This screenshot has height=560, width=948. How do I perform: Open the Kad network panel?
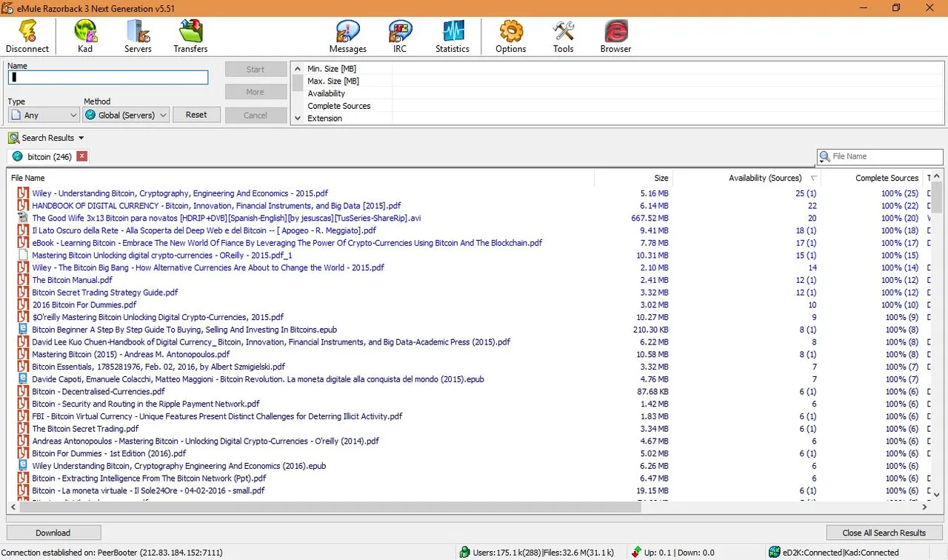point(85,36)
